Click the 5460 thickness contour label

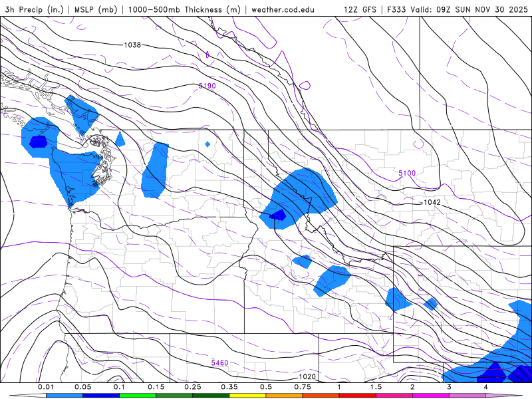point(220,362)
